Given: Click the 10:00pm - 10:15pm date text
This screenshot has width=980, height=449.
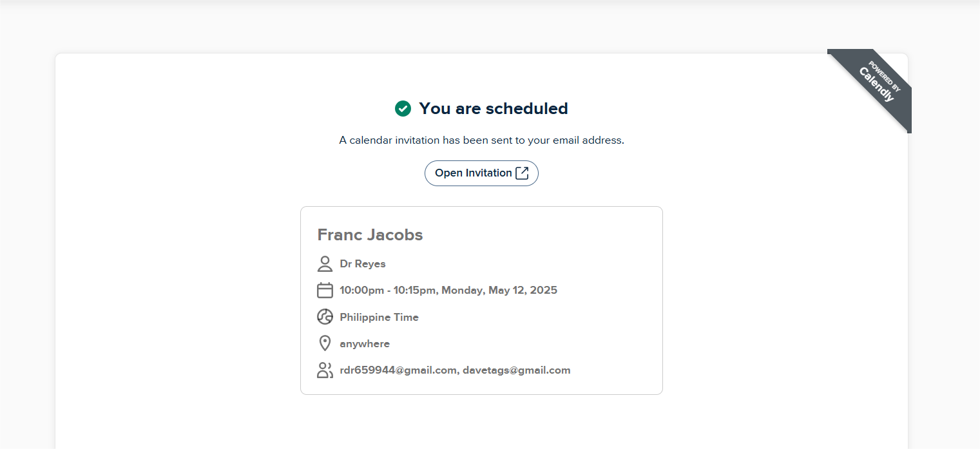Looking at the screenshot, I should click(x=389, y=291).
